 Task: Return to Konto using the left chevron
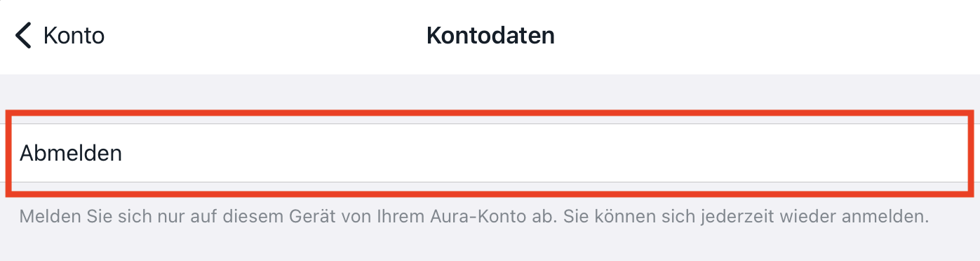(23, 35)
